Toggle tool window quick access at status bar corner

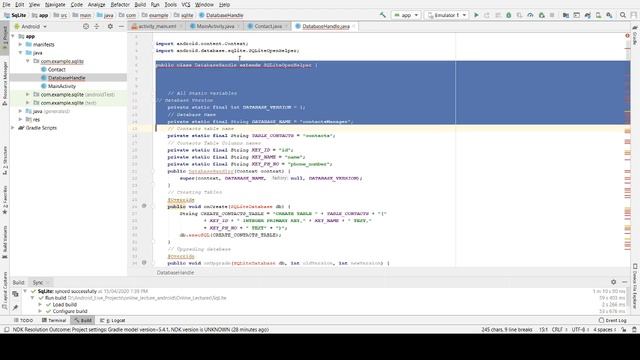pyautogui.click(x=7, y=329)
